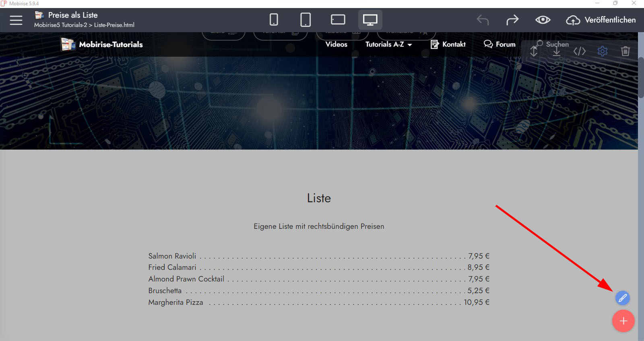Click the Forum chat bubbles icon
This screenshot has height=341, width=644.
click(488, 44)
